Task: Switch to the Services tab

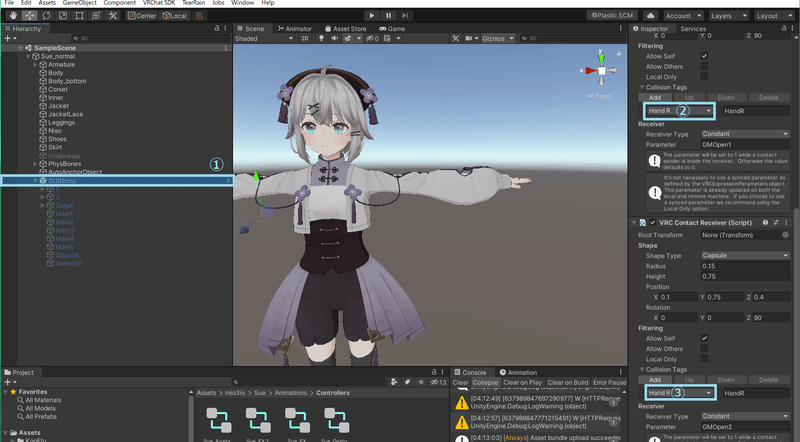Action: 693,29
